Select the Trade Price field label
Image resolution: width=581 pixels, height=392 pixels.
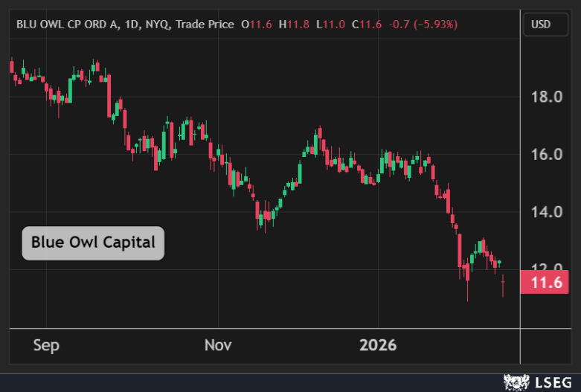click(204, 25)
